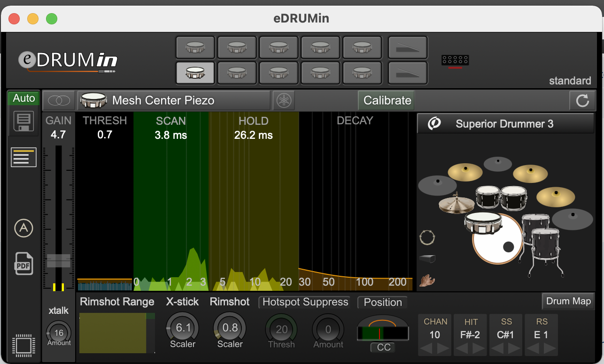Select the bottom pedal input

(408, 73)
